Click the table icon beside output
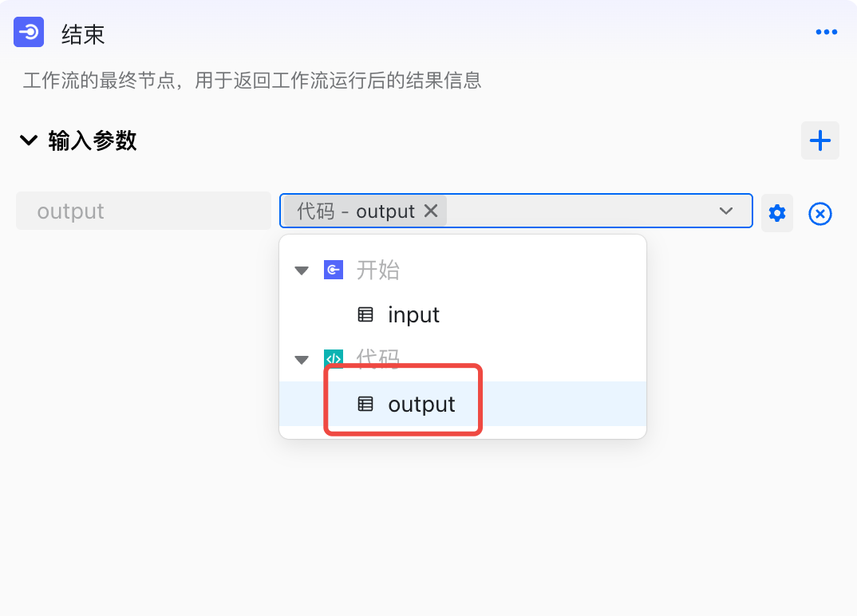The height and width of the screenshot is (616, 857). (x=365, y=404)
